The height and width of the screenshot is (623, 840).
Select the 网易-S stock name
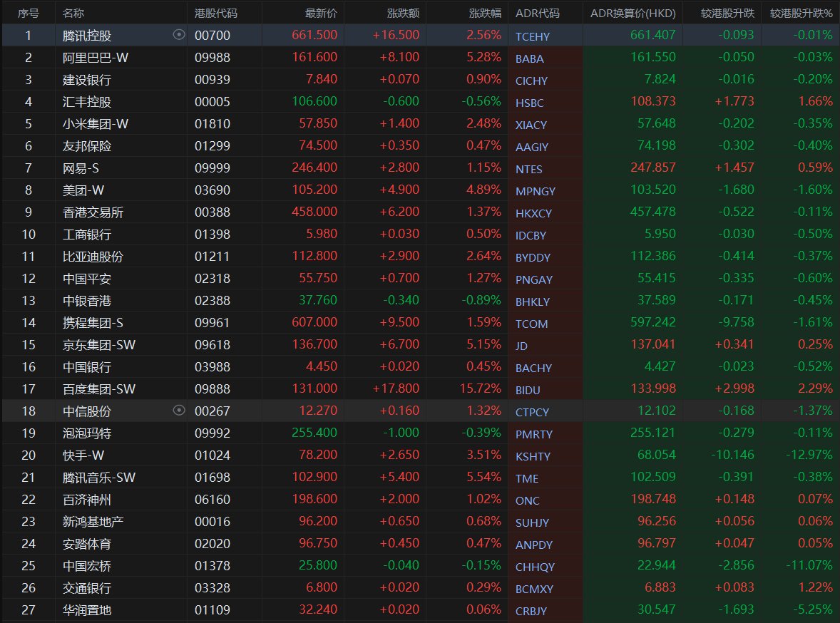[x=81, y=168]
